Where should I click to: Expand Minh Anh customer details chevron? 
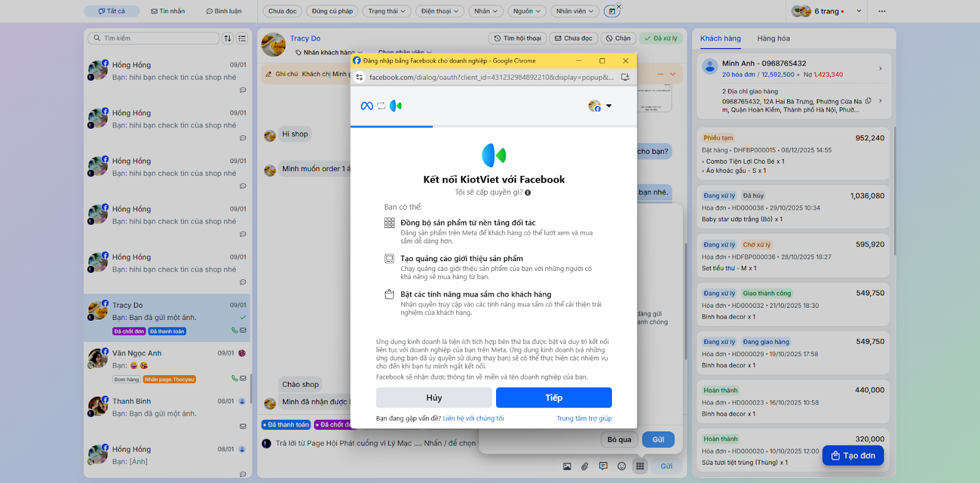click(x=880, y=68)
